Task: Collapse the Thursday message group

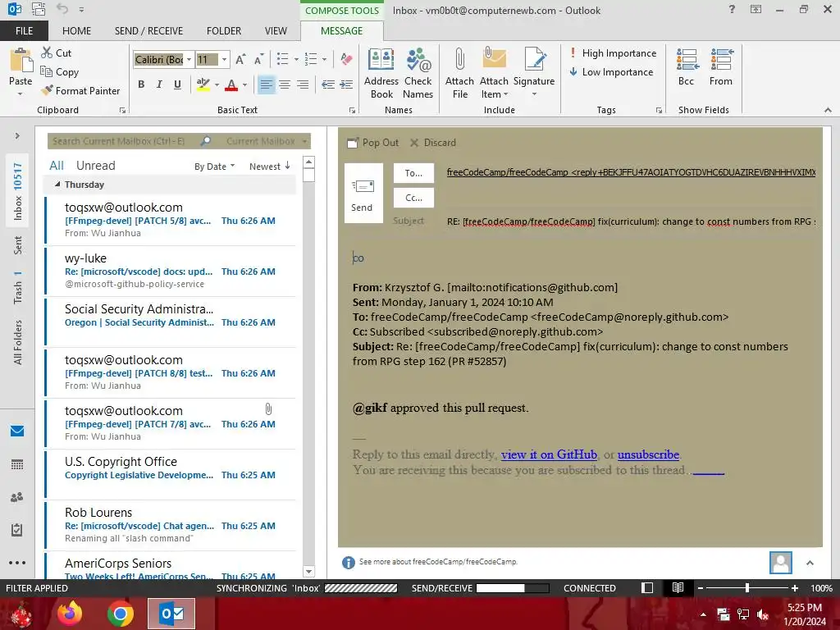Action: coord(57,184)
